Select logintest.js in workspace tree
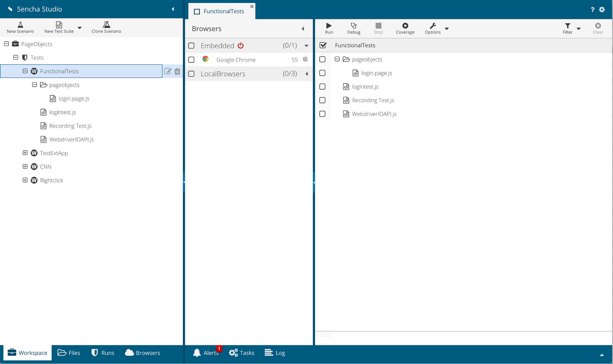Image resolution: width=613 pixels, height=364 pixels. [x=63, y=112]
